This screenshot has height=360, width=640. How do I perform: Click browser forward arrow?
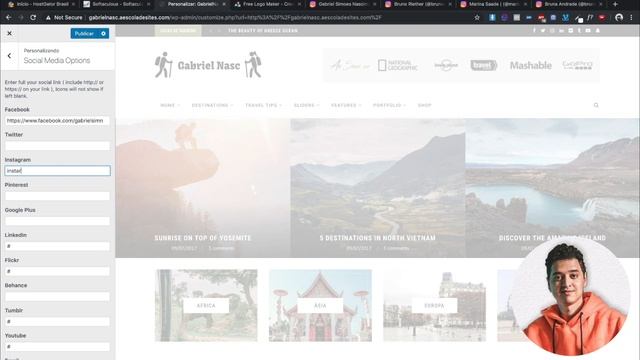21,18
